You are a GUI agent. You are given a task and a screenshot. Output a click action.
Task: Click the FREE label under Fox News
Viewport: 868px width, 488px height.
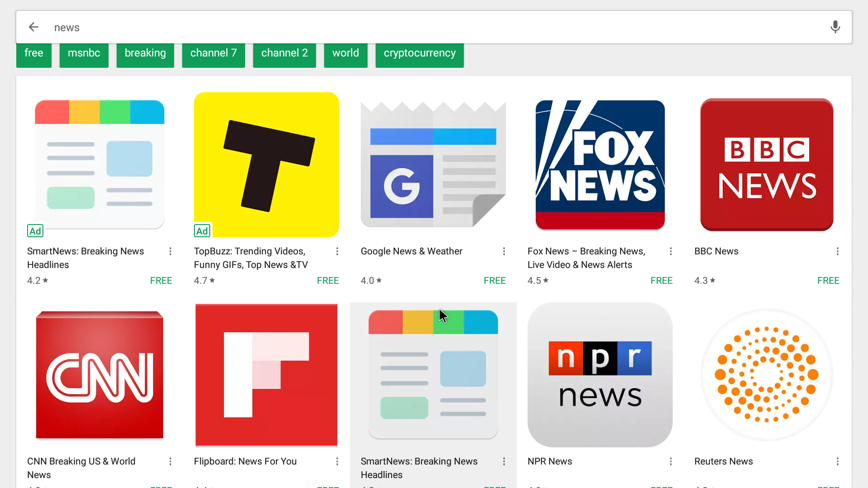(x=661, y=281)
